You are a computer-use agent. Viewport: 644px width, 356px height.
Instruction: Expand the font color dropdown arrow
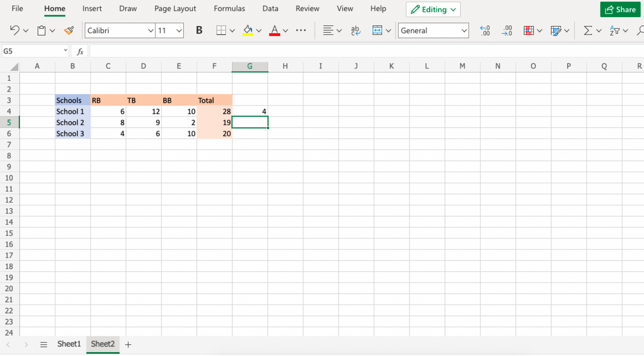(286, 31)
